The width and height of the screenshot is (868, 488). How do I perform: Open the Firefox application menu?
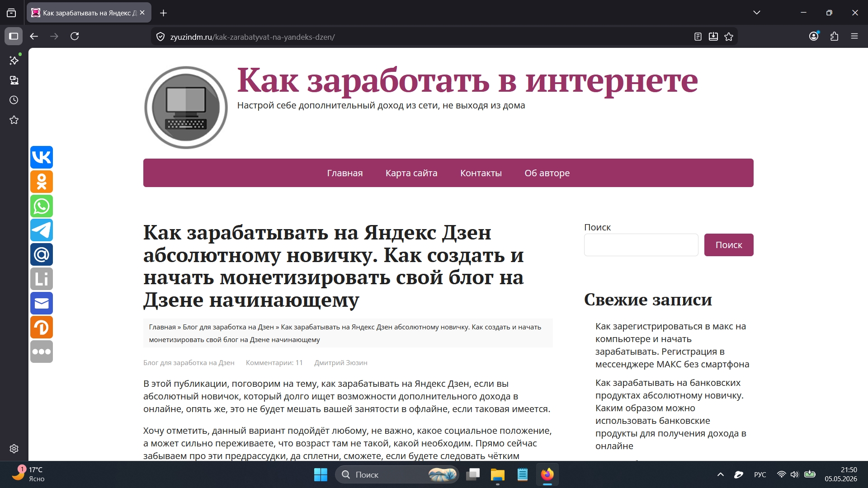(x=854, y=36)
